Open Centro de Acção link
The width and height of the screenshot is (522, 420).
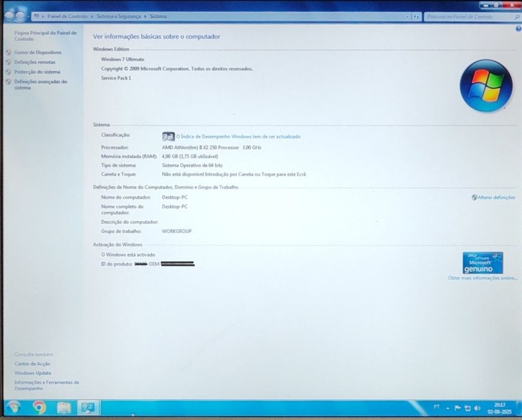click(32, 364)
